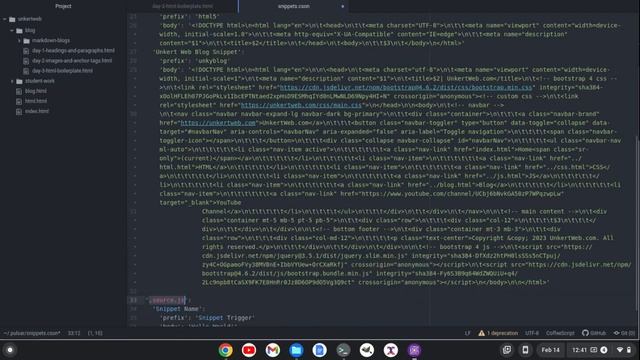Open day-3-html-boilerplate.html in tree
The image size is (640, 360).
tap(62, 71)
